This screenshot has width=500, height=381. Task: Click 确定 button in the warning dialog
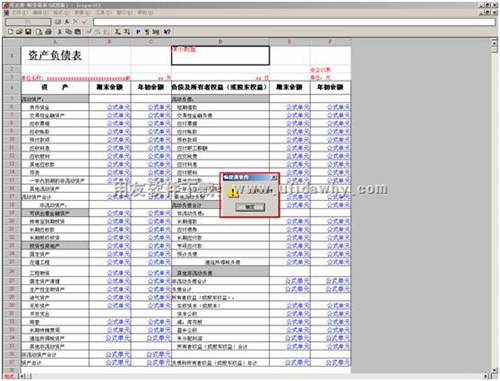(x=250, y=207)
